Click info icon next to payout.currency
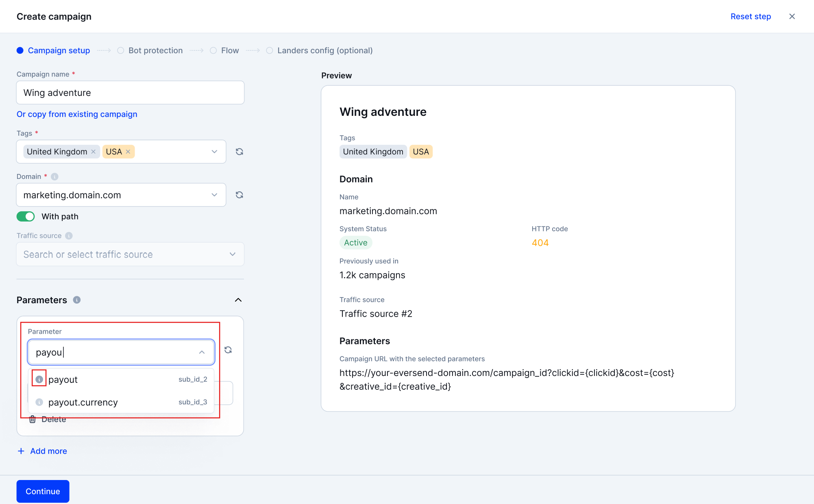The image size is (814, 504). [39, 402]
